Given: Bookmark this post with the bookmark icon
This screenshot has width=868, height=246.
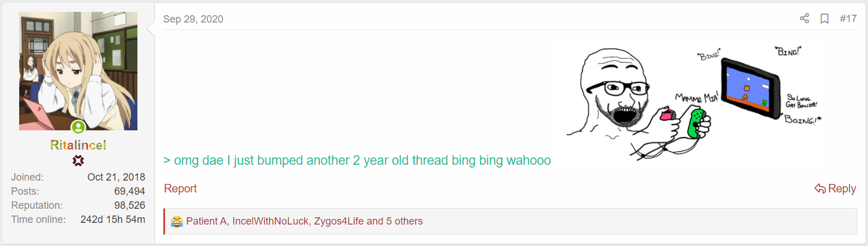Looking at the screenshot, I should [x=824, y=19].
